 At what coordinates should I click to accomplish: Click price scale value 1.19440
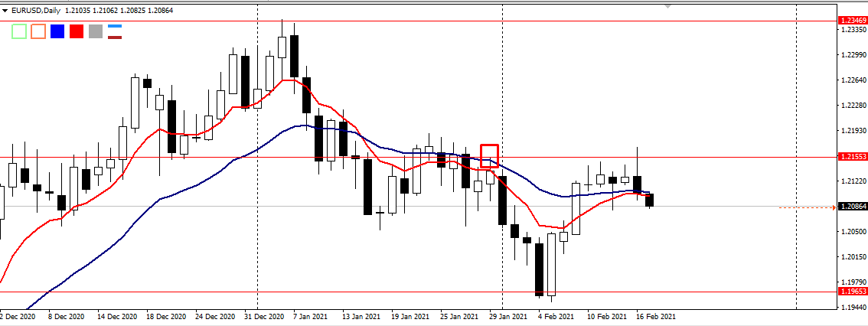(x=853, y=307)
